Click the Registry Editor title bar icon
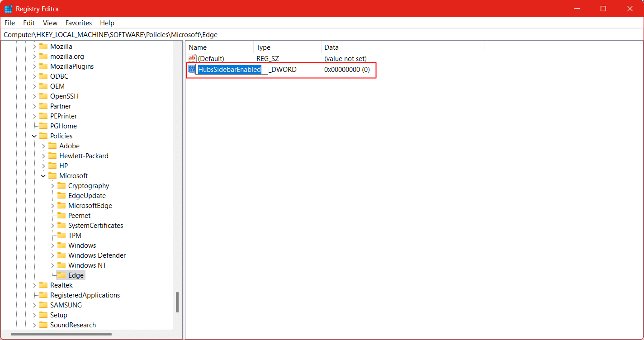The height and width of the screenshot is (340, 644). [8, 9]
